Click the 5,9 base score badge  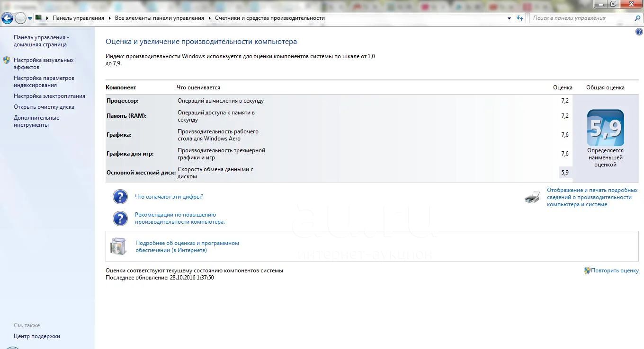(606, 128)
